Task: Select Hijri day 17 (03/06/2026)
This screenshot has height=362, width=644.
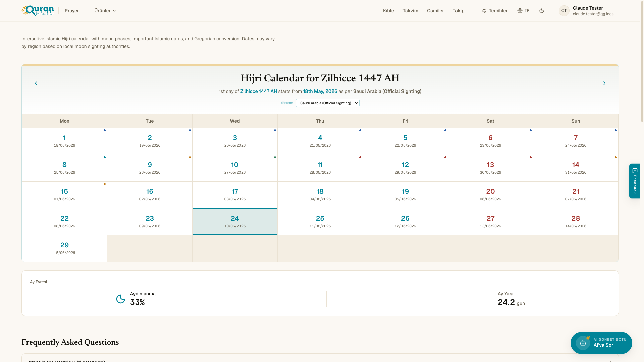Action: pyautogui.click(x=235, y=195)
